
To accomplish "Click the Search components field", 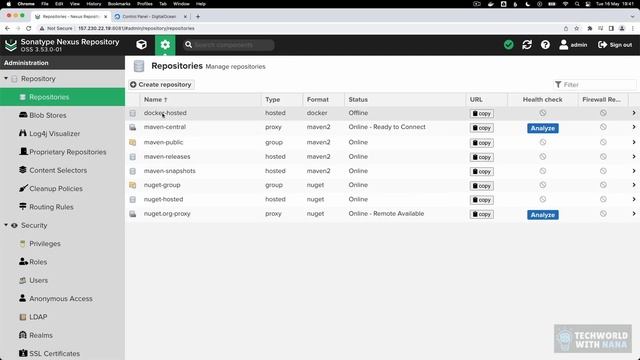I will click(229, 44).
